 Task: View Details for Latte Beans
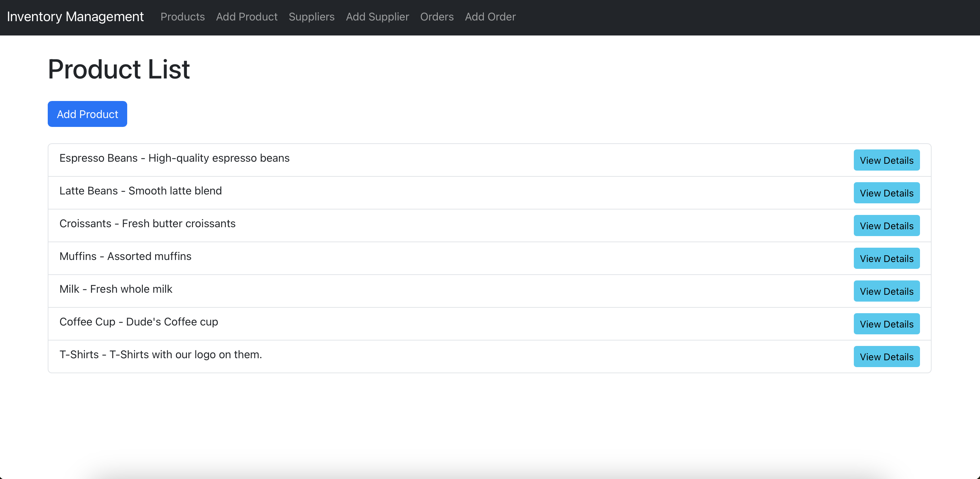pyautogui.click(x=886, y=193)
